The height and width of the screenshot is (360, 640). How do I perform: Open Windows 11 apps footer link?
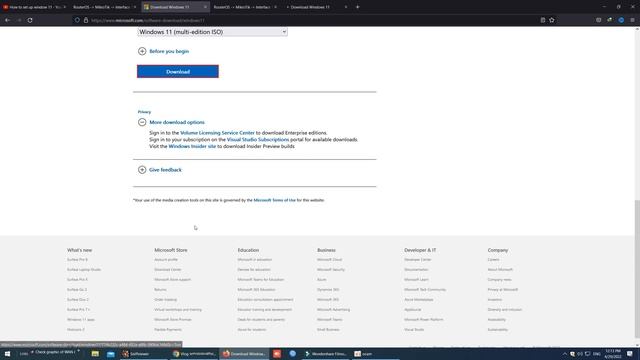click(x=81, y=320)
